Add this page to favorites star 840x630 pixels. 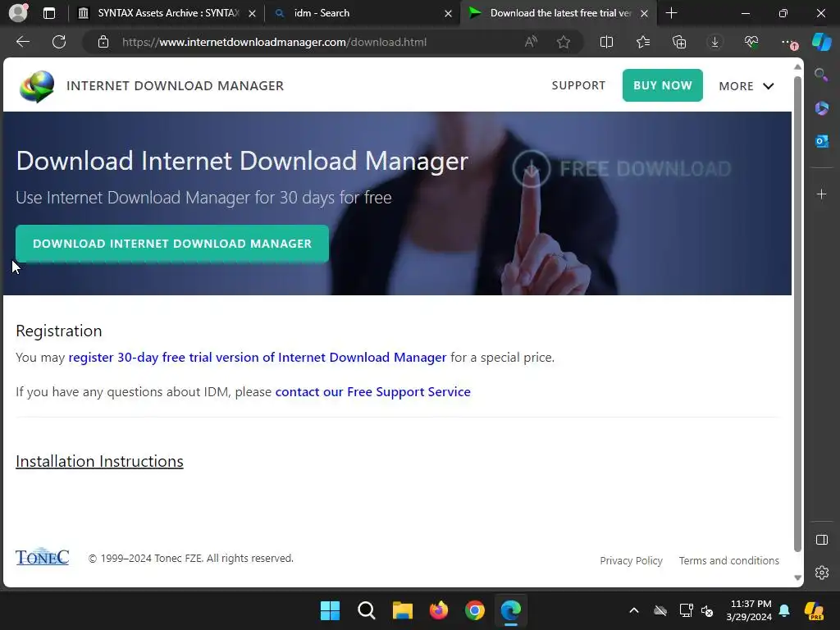click(563, 42)
